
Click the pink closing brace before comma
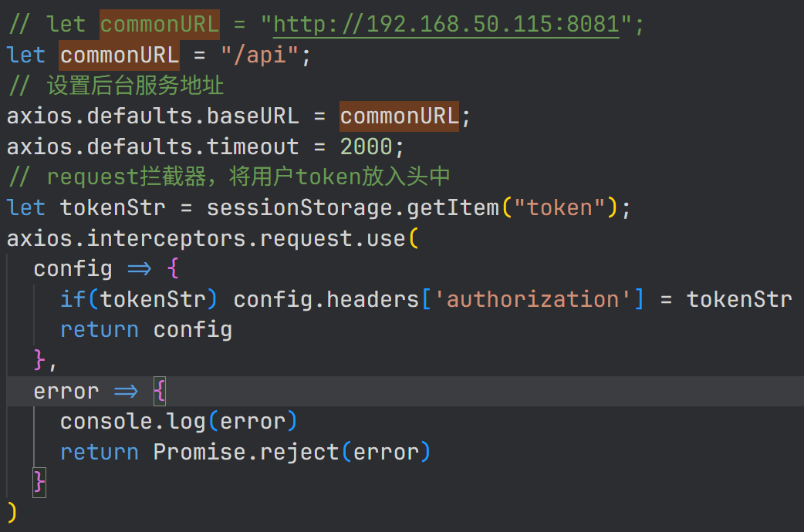click(x=39, y=359)
